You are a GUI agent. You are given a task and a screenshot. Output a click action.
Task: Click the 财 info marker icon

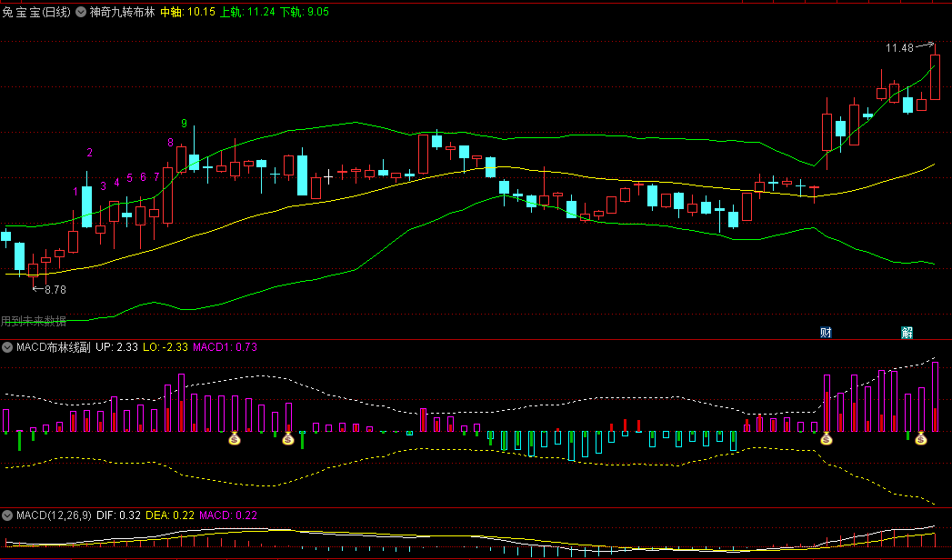pyautogui.click(x=826, y=333)
